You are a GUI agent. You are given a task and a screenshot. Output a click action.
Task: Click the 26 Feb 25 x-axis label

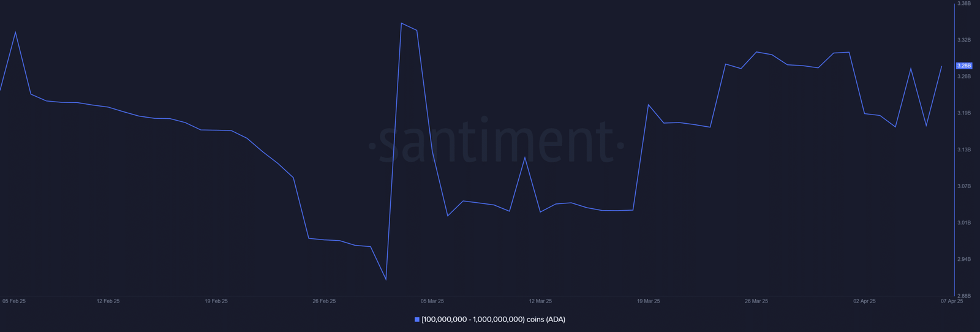point(324,301)
